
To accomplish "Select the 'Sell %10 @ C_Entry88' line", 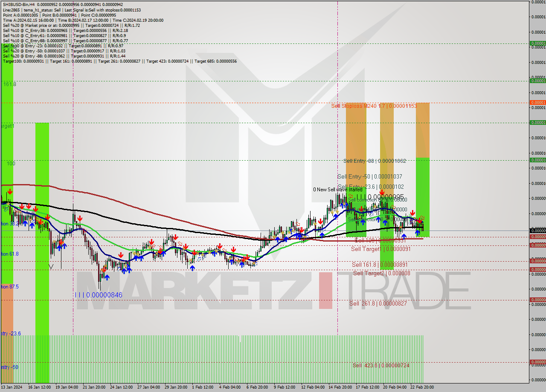I will (65, 40).
